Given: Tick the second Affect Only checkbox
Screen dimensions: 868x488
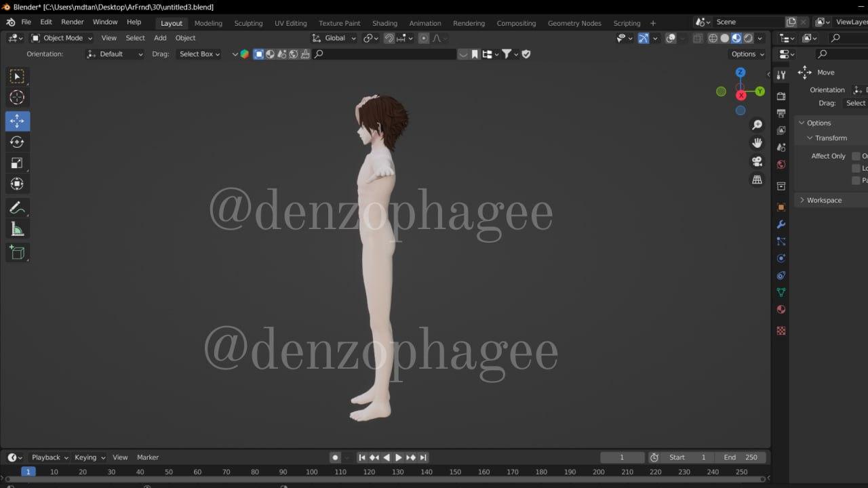Looking at the screenshot, I should click(x=856, y=168).
